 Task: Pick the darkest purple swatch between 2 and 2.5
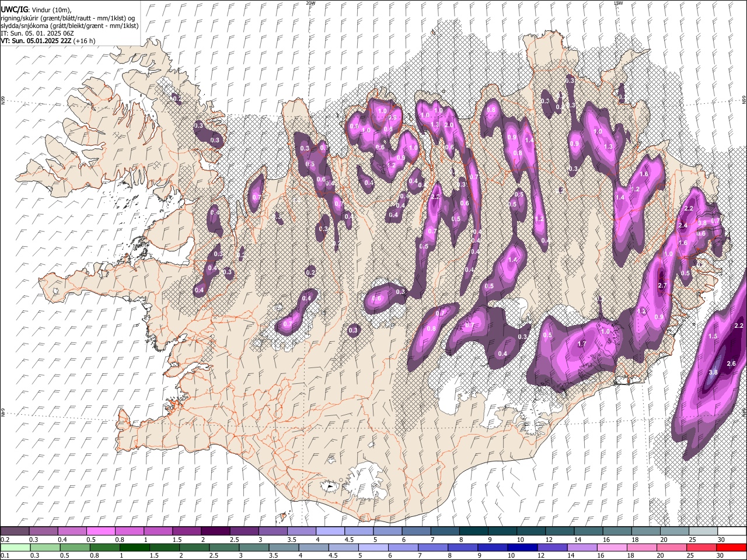(215, 531)
